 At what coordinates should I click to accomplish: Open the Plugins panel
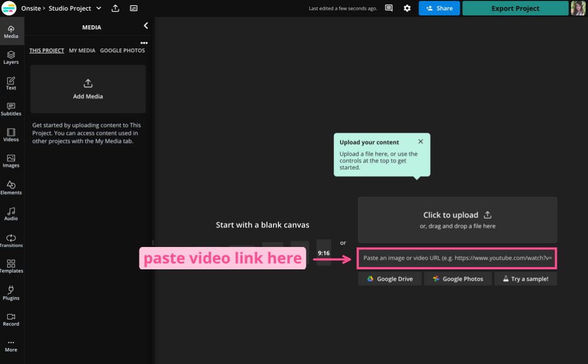[11, 292]
